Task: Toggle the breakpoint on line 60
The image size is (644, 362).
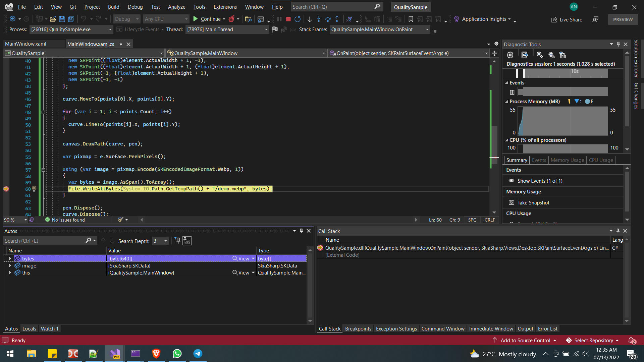Action: tap(6, 189)
